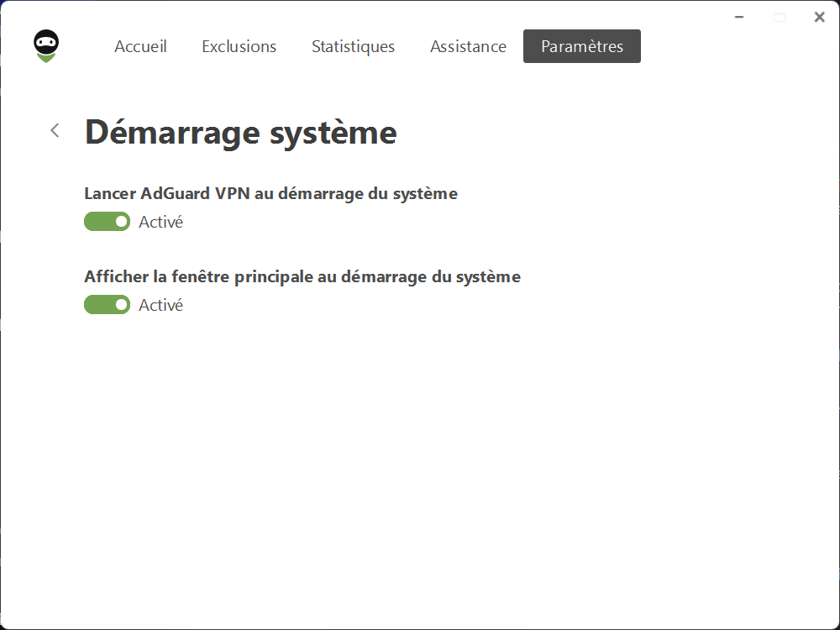Open the Statistiques tab
This screenshot has height=630, width=840.
tap(353, 46)
